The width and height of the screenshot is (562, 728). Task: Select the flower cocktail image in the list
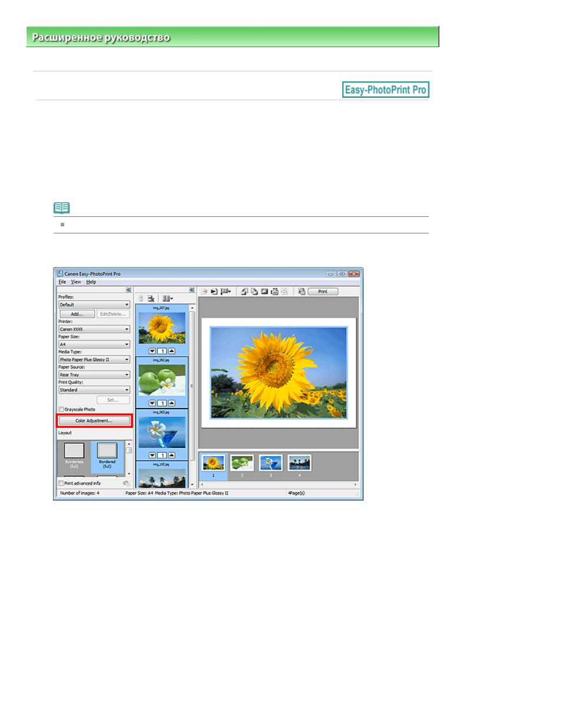[x=162, y=432]
